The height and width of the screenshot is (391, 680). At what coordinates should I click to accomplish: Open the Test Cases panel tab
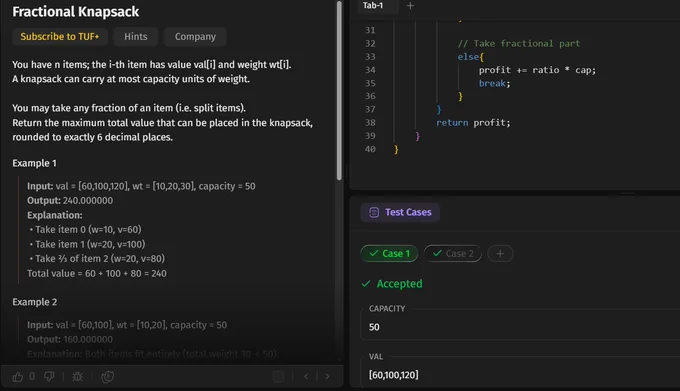tap(400, 212)
